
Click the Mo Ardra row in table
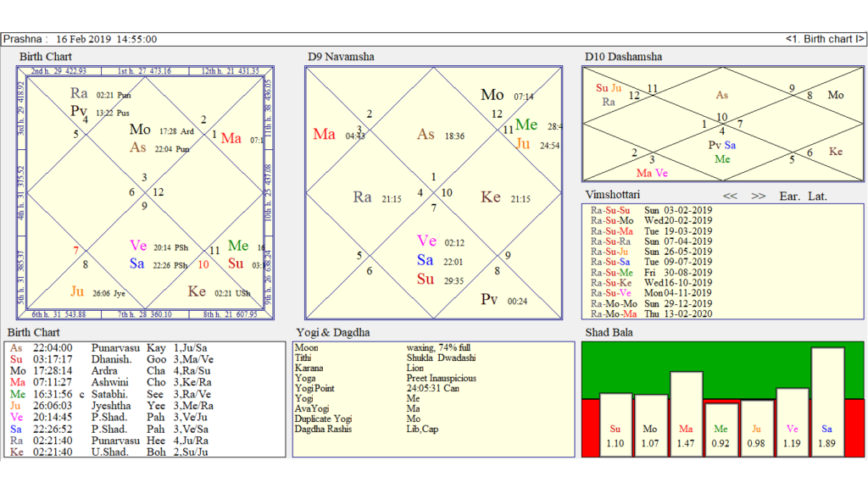click(x=110, y=371)
